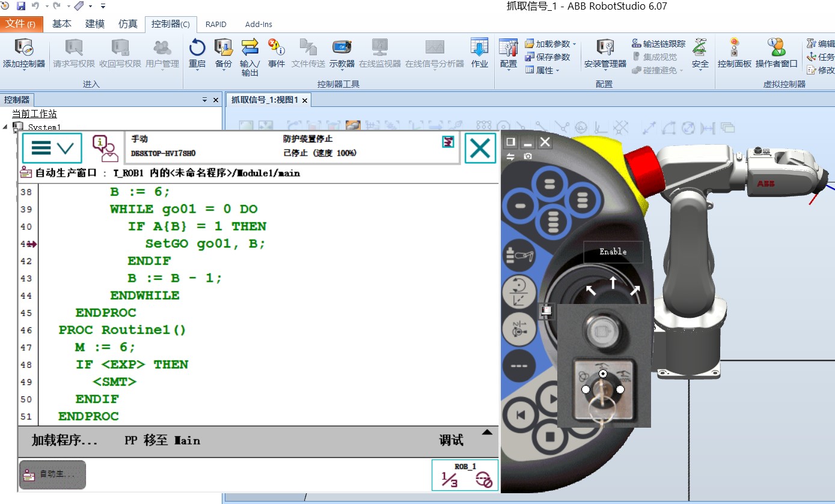Click the 安装管理器 (Installation Manager) icon
The image size is (835, 504).
pos(605,47)
